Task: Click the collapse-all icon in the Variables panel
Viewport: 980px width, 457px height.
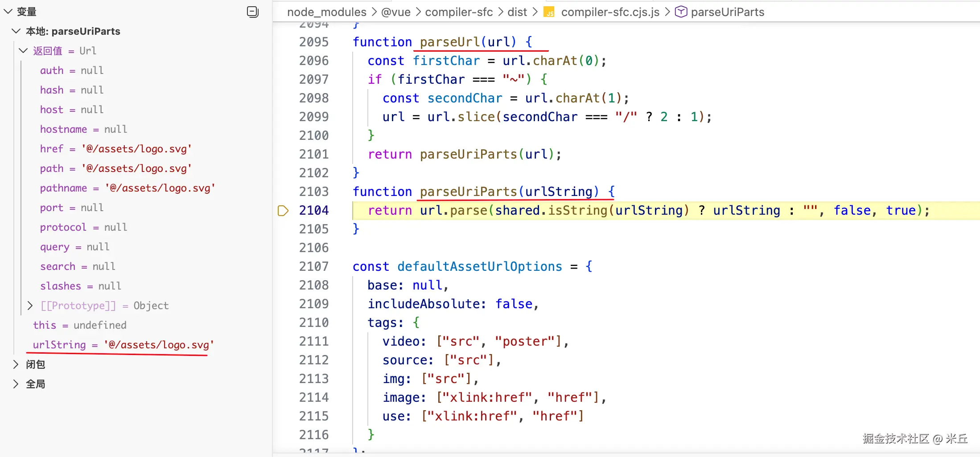Action: click(x=253, y=12)
